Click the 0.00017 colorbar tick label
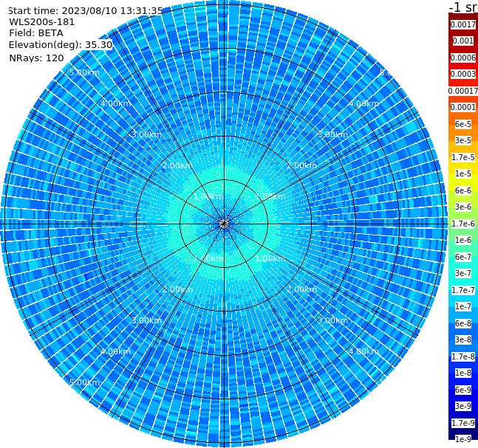478x448 pixels. [x=463, y=91]
